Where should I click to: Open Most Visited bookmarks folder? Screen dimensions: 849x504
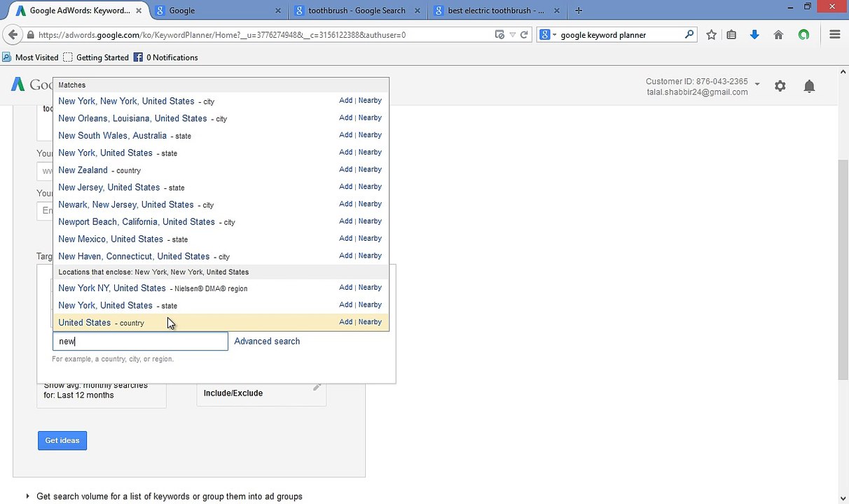(x=30, y=57)
